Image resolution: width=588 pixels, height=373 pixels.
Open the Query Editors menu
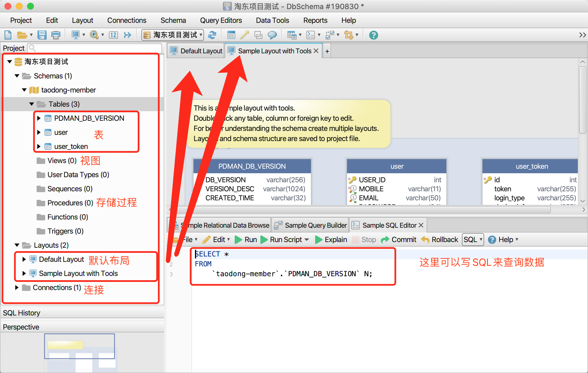[221, 20]
